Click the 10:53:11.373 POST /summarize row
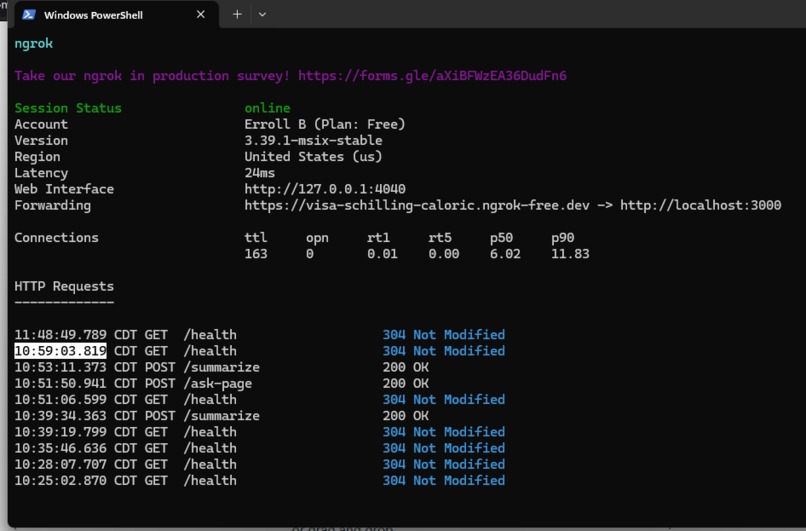Screen dimensions: 806x531 222,367
